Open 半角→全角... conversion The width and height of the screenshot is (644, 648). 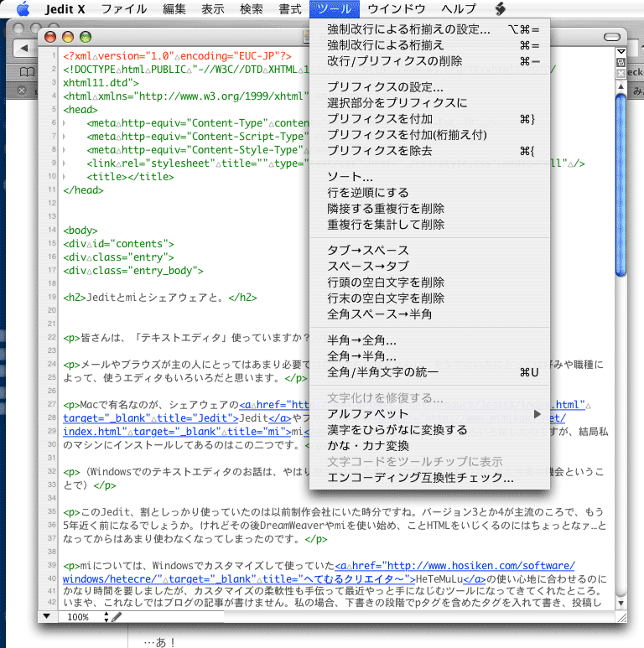(x=430, y=340)
